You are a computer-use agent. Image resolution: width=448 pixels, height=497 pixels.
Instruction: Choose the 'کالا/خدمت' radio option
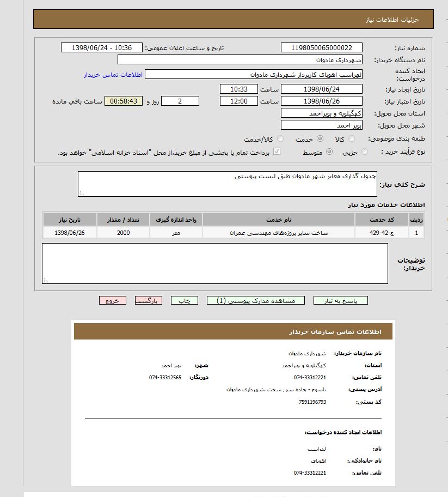(x=280, y=139)
